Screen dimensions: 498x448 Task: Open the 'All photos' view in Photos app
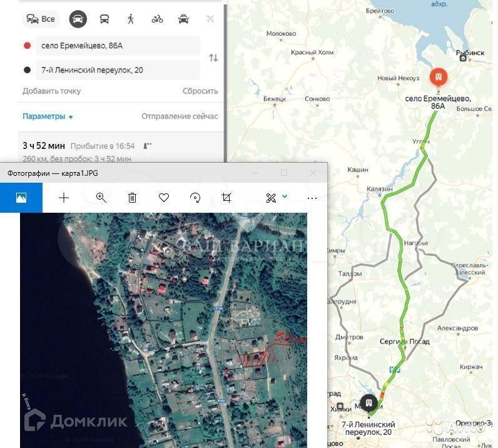click(21, 198)
